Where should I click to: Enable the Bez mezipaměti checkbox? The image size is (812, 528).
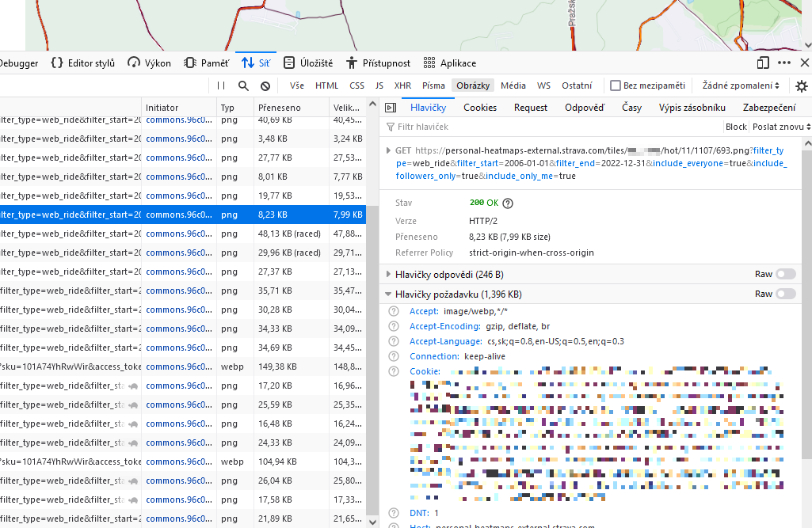tap(616, 85)
